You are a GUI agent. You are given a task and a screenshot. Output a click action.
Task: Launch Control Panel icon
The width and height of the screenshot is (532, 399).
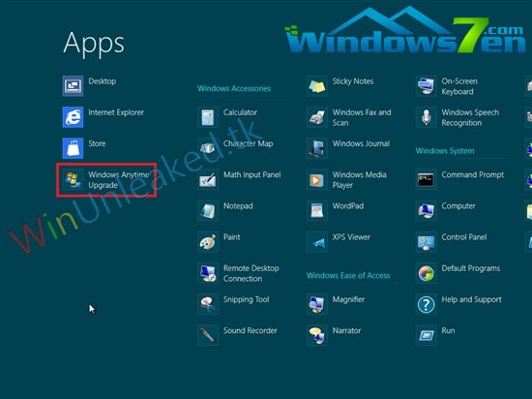click(x=427, y=242)
